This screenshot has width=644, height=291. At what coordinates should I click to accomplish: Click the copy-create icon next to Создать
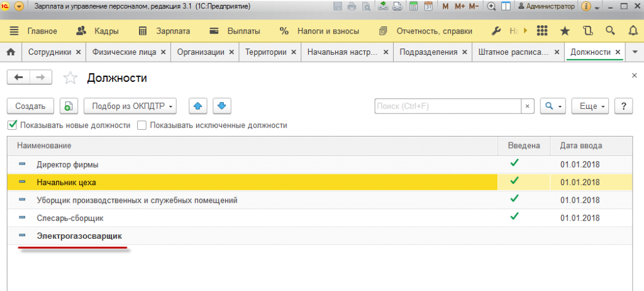pos(69,106)
